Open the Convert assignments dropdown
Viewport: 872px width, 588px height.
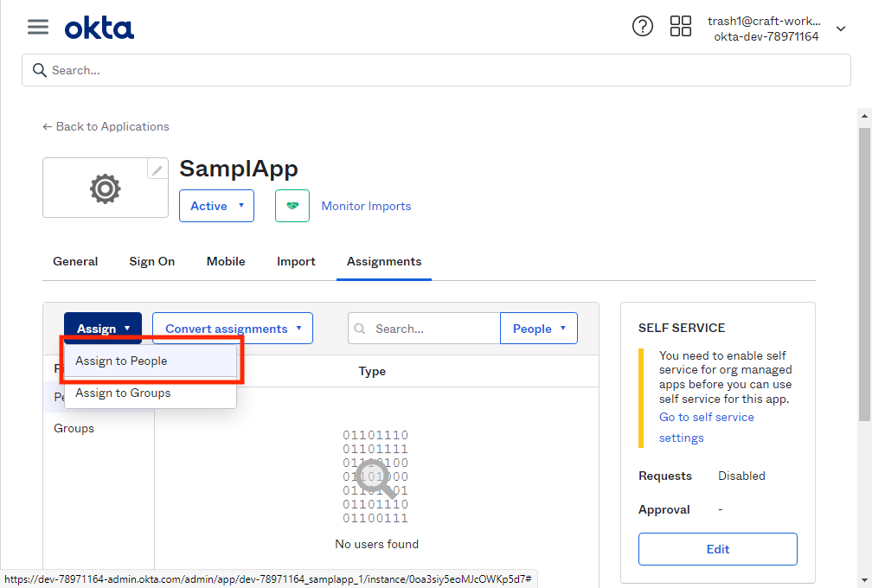pyautogui.click(x=233, y=328)
